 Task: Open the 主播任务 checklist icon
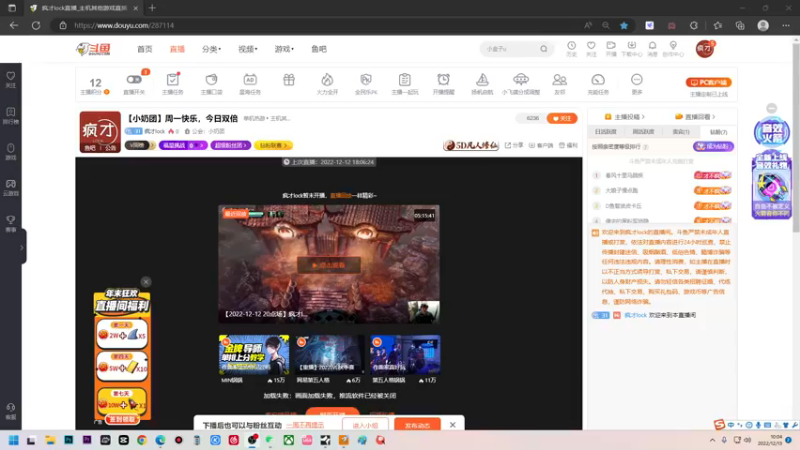(172, 80)
